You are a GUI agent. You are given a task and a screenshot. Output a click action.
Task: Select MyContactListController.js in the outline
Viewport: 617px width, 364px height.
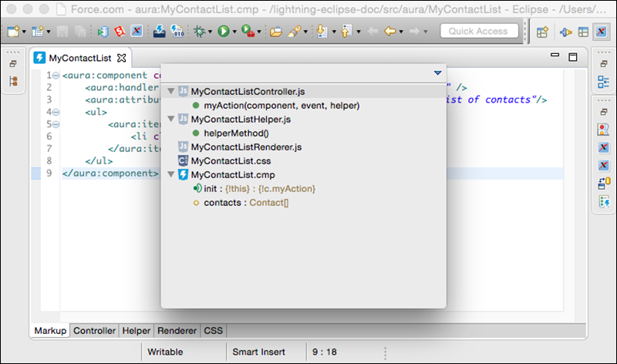[x=248, y=92]
